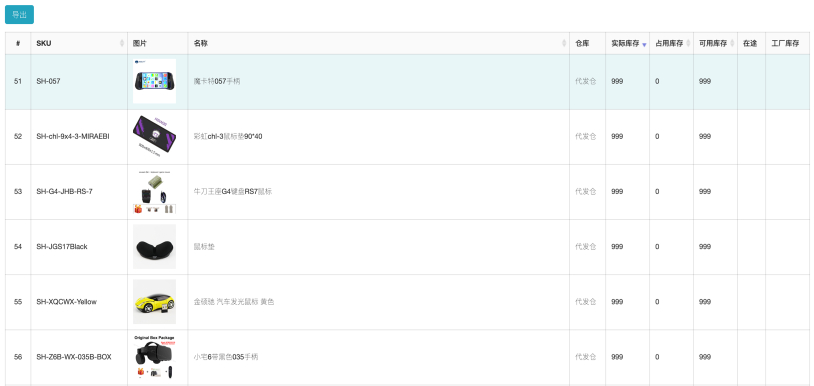This screenshot has height=386, width=814.
Task: Open thumbnail of yellow car mouse
Action: 154,301
